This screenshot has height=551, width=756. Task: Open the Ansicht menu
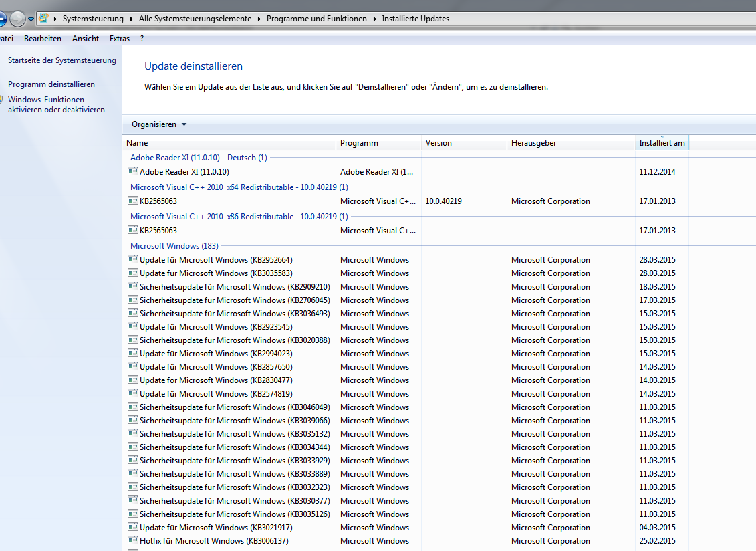tap(86, 39)
